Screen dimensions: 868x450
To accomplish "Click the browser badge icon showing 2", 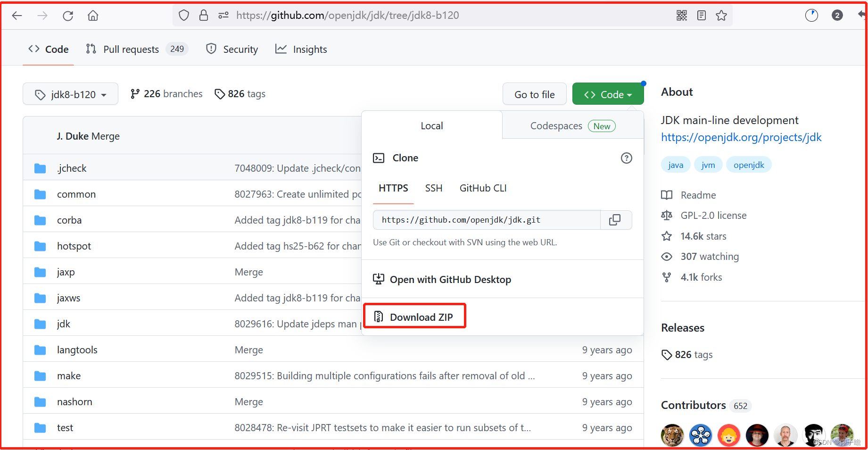I will pyautogui.click(x=837, y=16).
